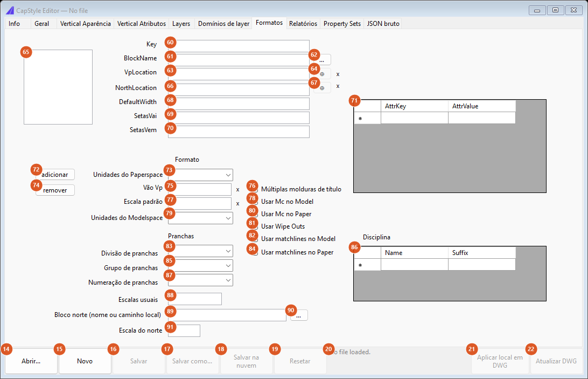Select the new-row marker in Disciplina grid
The image size is (588, 379).
tap(367, 264)
